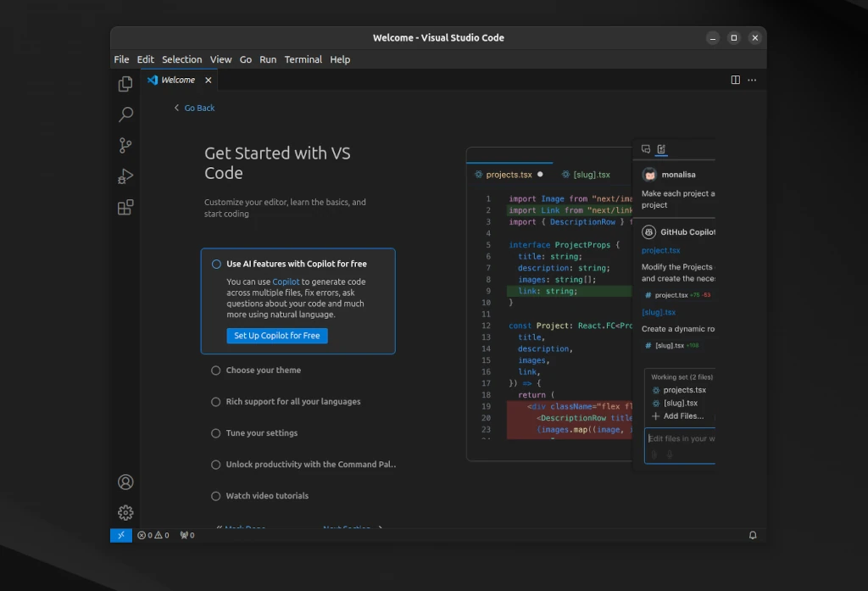Split the editor to the right
Screen dimensions: 868x591
(x=735, y=80)
